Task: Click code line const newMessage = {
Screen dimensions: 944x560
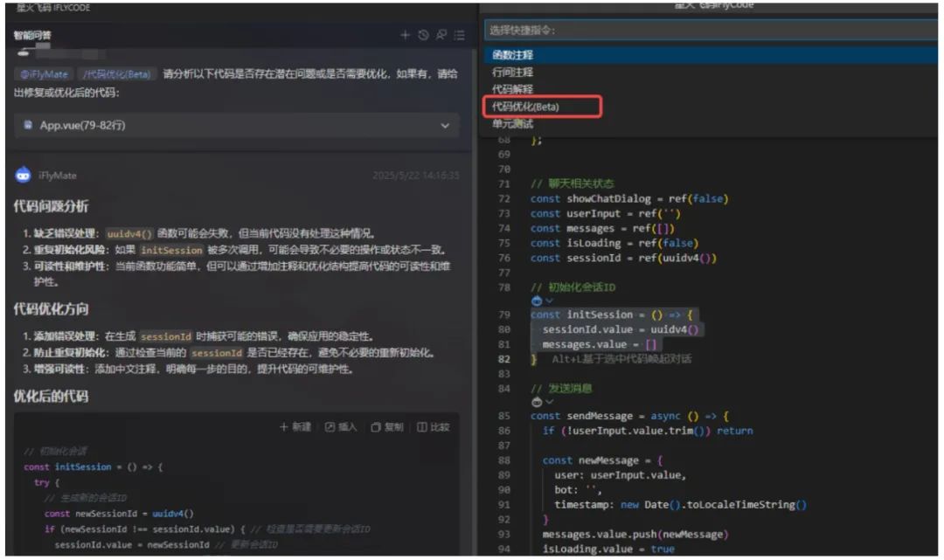Action: pyautogui.click(x=602, y=460)
